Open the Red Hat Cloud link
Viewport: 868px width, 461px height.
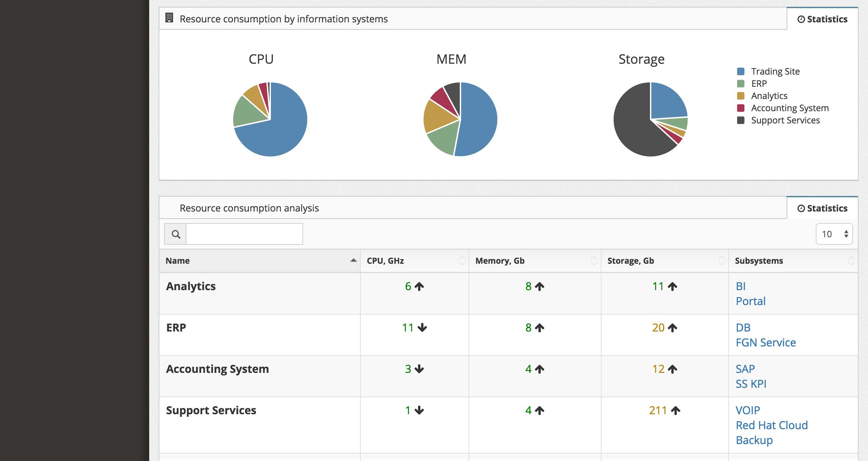click(x=772, y=425)
